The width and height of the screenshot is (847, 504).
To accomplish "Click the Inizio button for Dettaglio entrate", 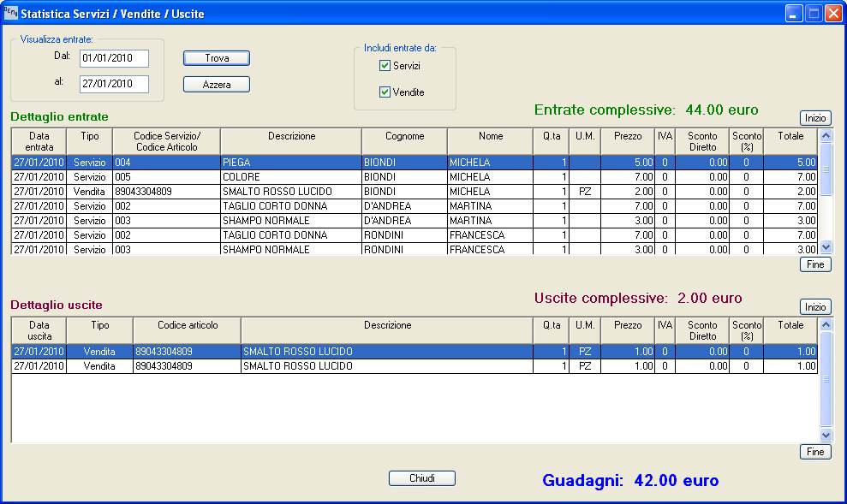I will (x=815, y=118).
